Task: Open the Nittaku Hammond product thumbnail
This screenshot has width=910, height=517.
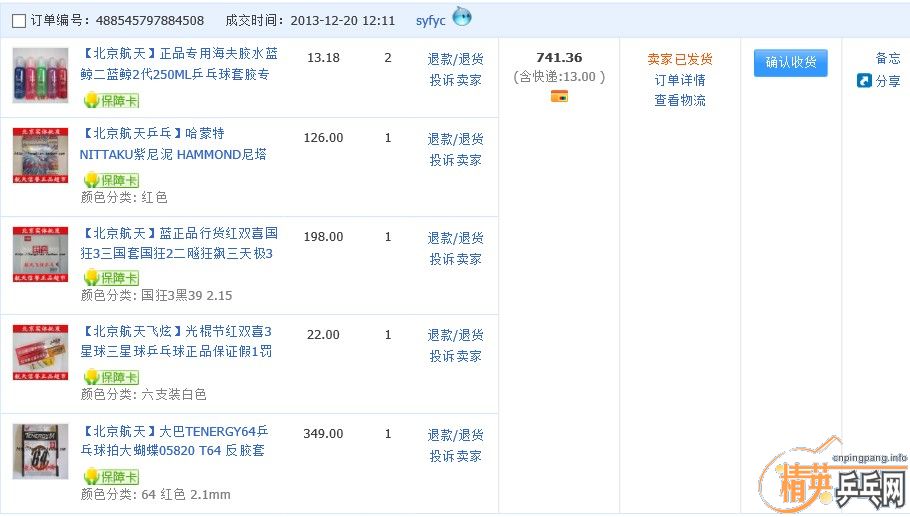Action: [41, 156]
